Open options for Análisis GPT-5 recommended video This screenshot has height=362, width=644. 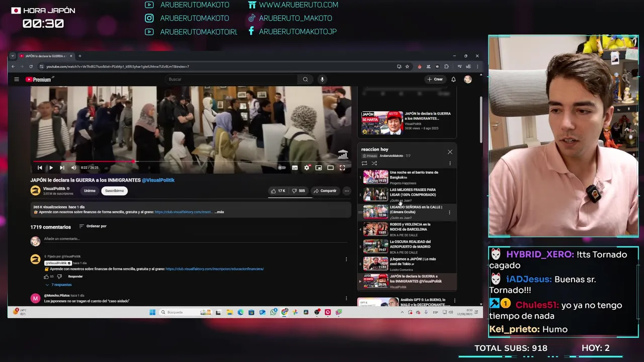pyautogui.click(x=454, y=301)
